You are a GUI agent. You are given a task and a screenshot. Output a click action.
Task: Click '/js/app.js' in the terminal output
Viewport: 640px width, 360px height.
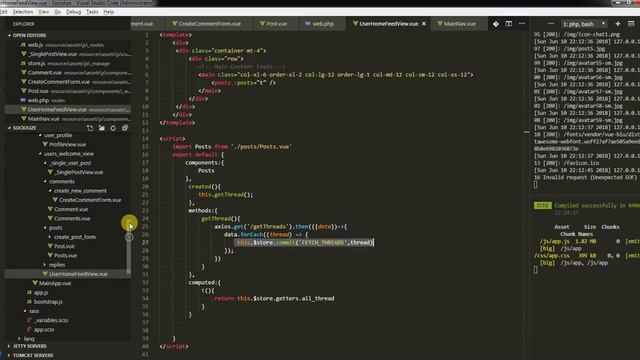pyautogui.click(x=554, y=241)
